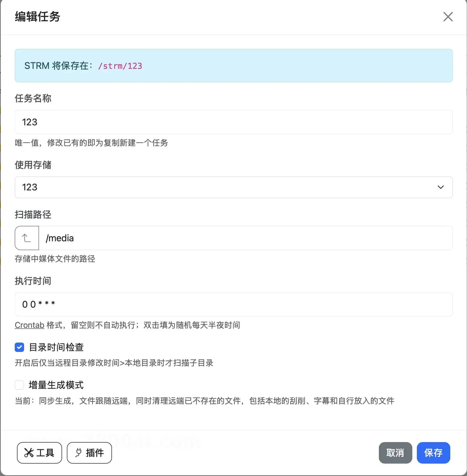Open the 使用存储 dropdown showing 123
The height and width of the screenshot is (476, 467).
(x=228, y=187)
